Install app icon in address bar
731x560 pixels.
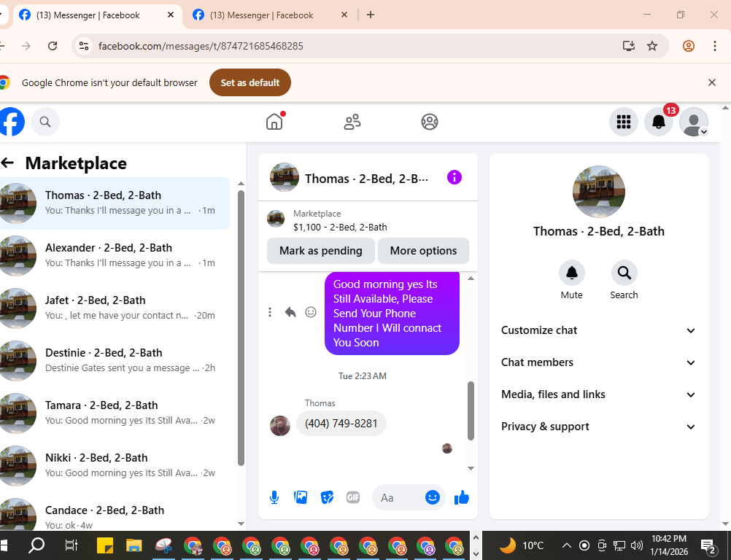[x=628, y=46]
